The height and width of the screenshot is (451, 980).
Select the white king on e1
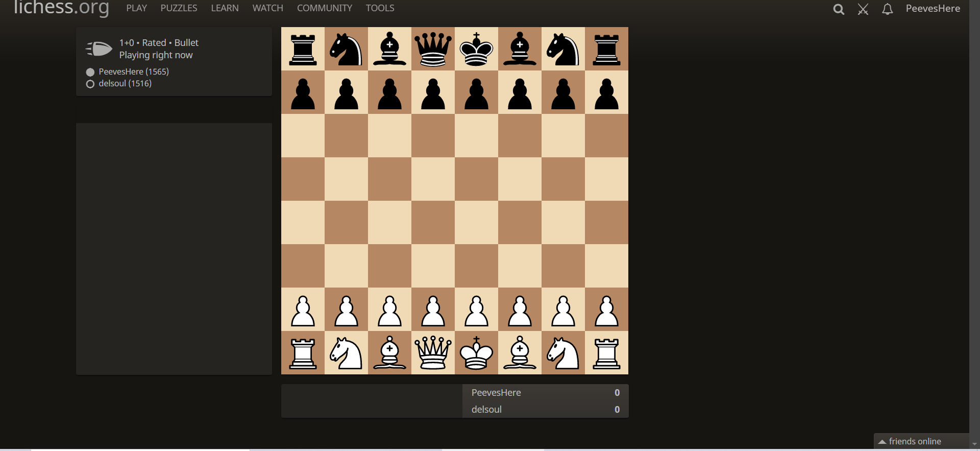[x=476, y=353]
